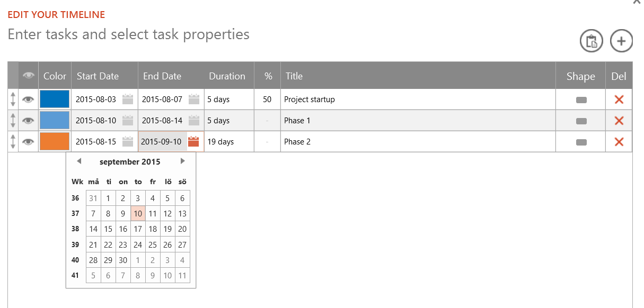Delete the Project startup task row
The width and height of the screenshot is (644, 308).
[x=619, y=99]
